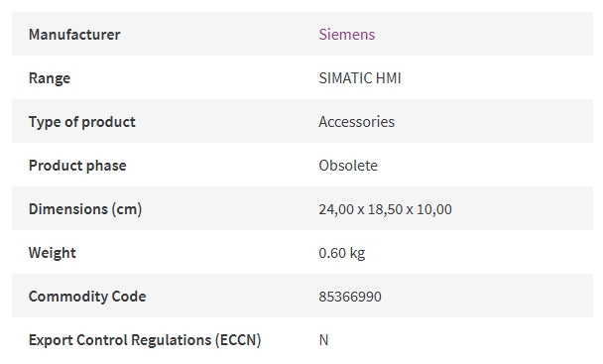This screenshot has height=364, width=603.
Task: Click the Weight label
Action: (52, 253)
